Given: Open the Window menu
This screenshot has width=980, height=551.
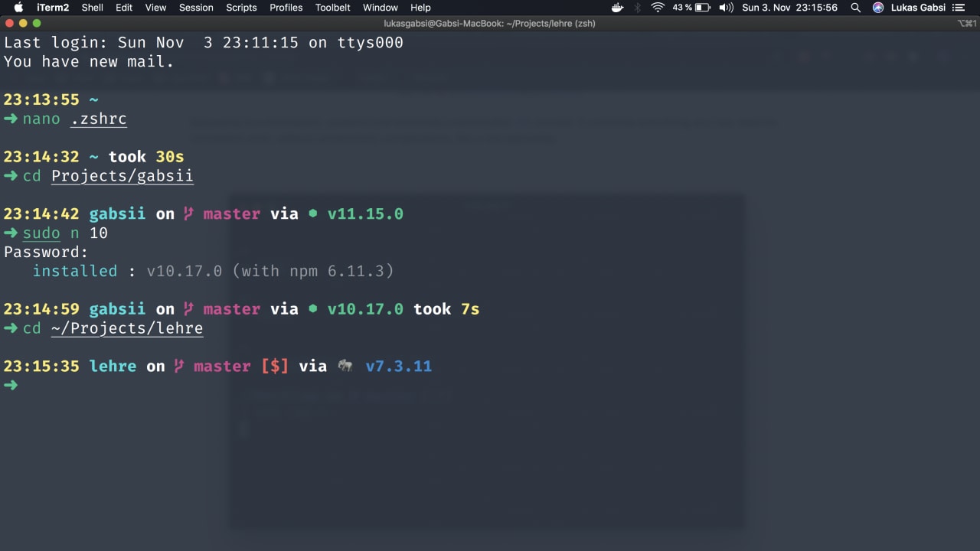Looking at the screenshot, I should click(381, 8).
